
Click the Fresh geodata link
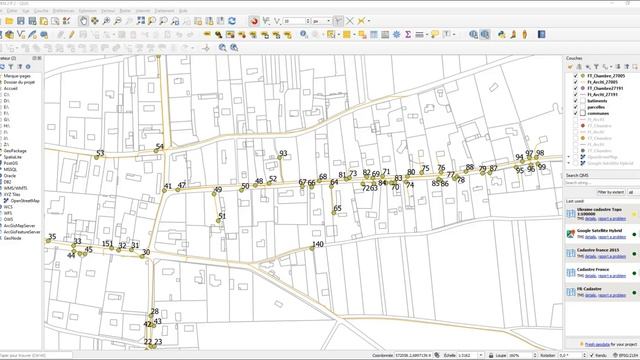597,344
